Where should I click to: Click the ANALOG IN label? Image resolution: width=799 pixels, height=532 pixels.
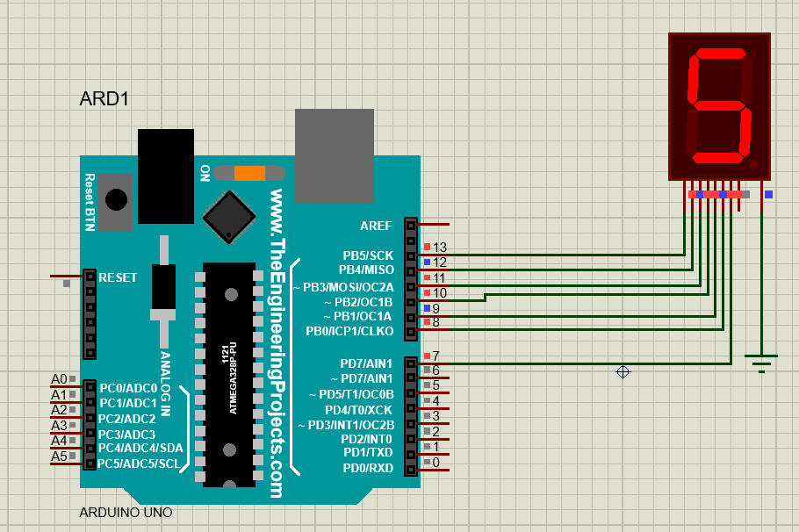click(x=166, y=384)
